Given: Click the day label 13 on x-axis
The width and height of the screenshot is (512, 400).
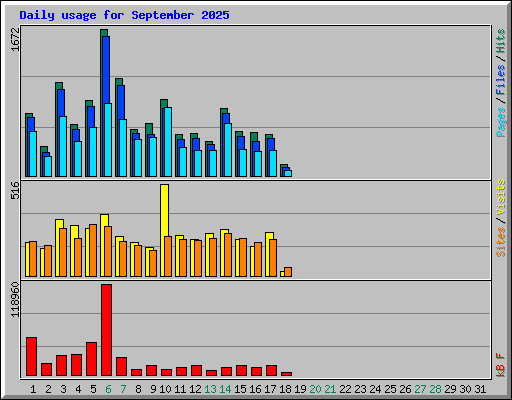Looking at the screenshot, I should tap(210, 389).
